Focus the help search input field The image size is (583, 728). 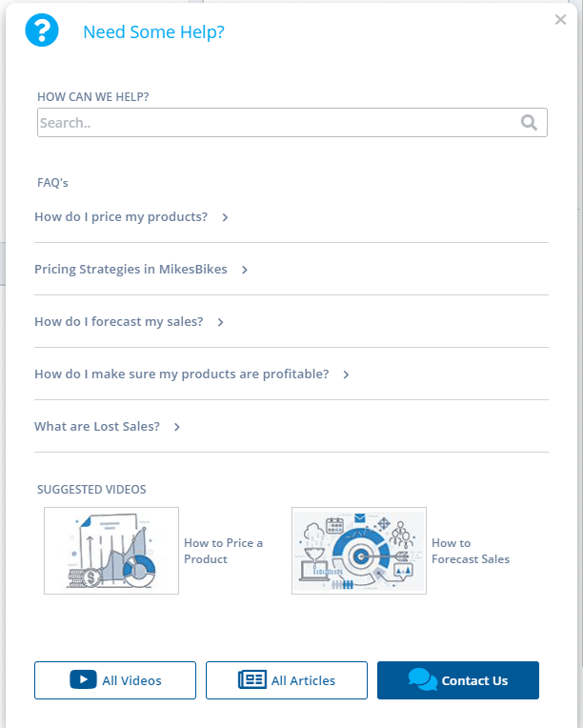tap(276, 122)
